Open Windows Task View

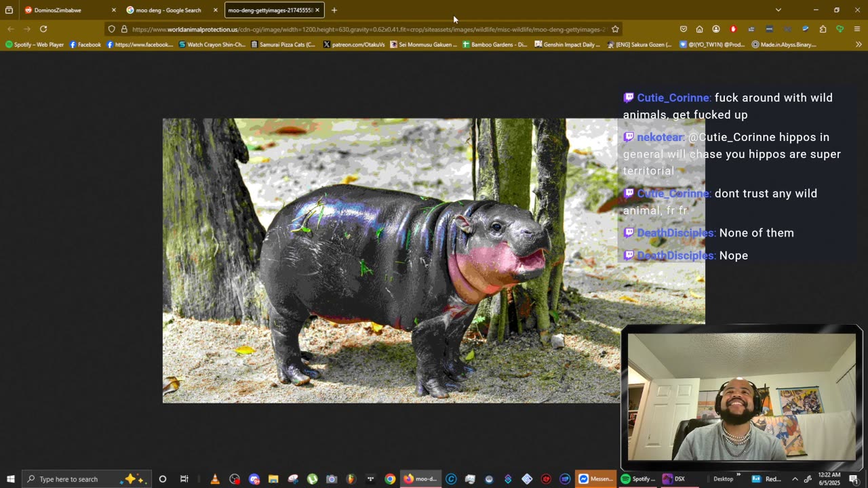coord(184,479)
